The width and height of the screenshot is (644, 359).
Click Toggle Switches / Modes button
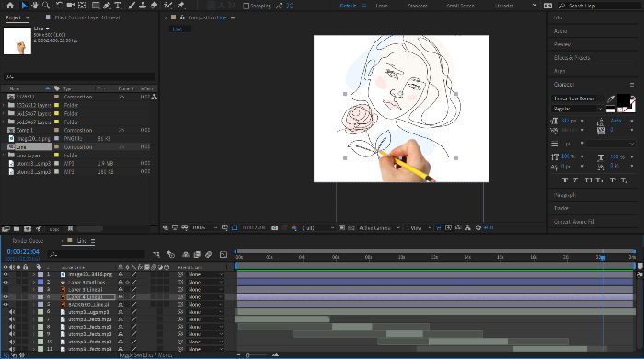pyautogui.click(x=145, y=355)
